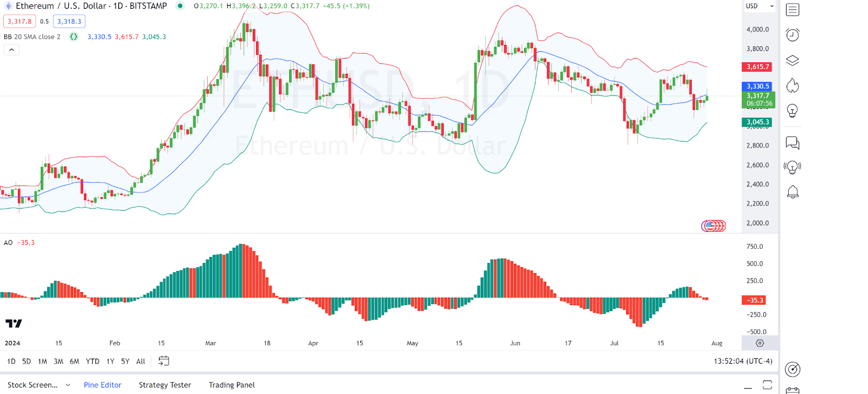This screenshot has height=394, width=868.
Task: Collapse the indicator legend chevron
Action: coord(11,50)
